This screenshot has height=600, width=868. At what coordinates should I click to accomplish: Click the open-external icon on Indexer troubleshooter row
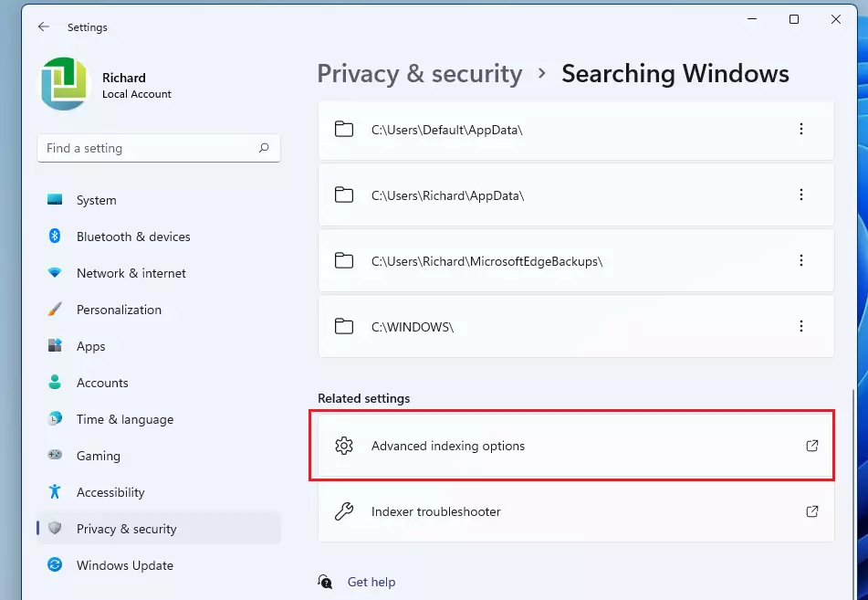coord(812,511)
